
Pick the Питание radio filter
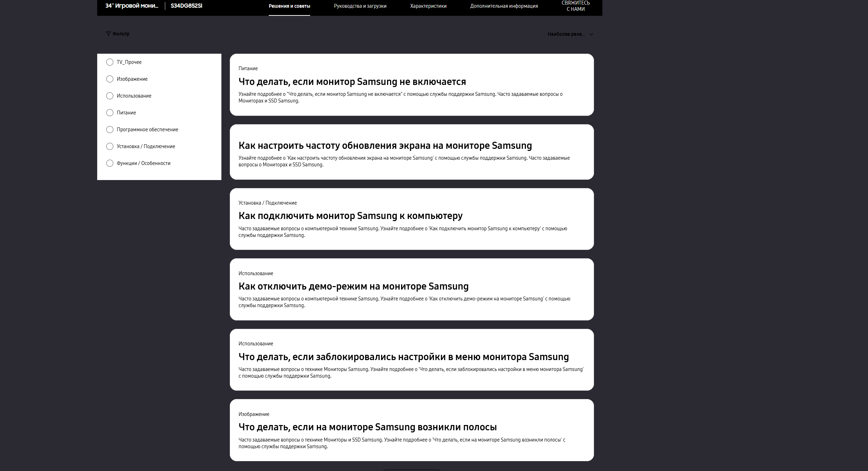[x=110, y=113]
